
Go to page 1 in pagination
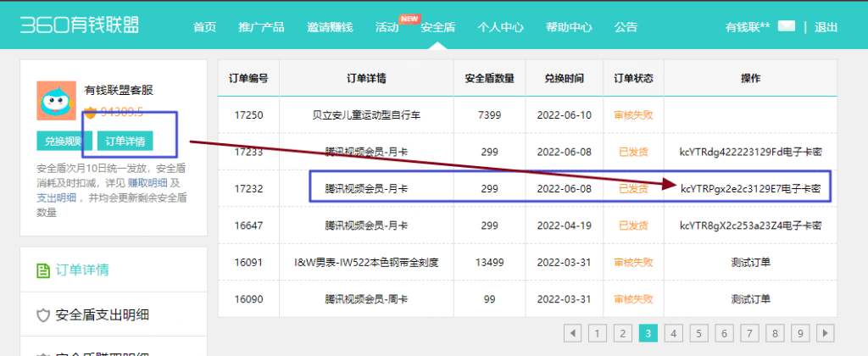pyautogui.click(x=597, y=333)
